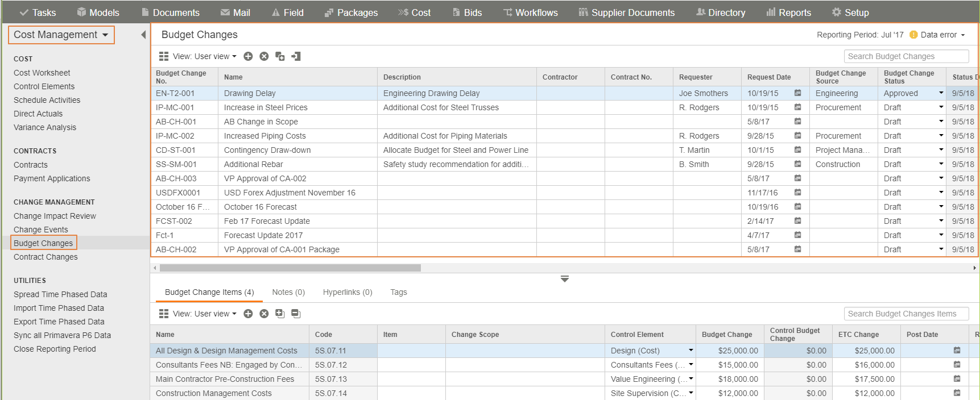Click the import icon in Budget Changes toolbar
980x400 pixels.
pyautogui.click(x=296, y=56)
